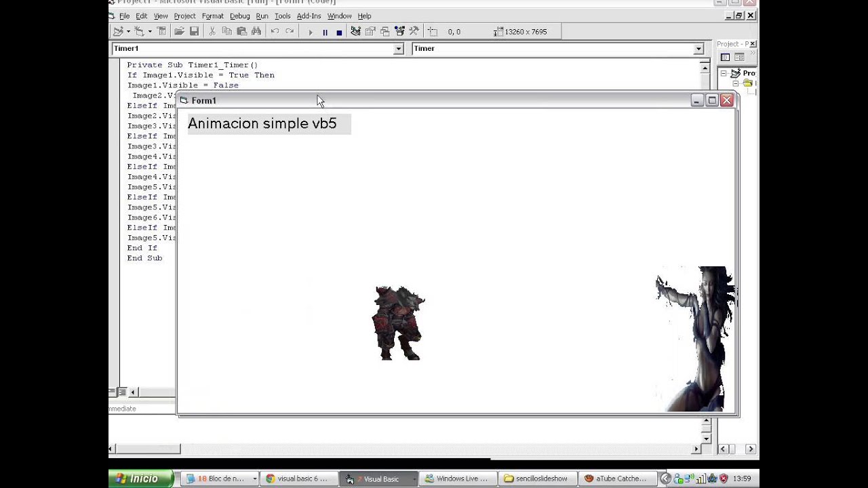
Task: Open the Menu Editor icon
Action: 161,31
